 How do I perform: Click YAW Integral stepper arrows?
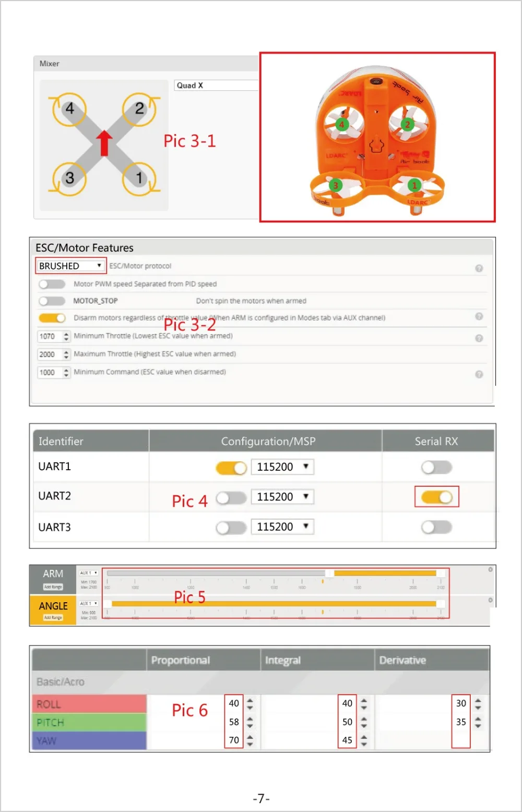[364, 741]
